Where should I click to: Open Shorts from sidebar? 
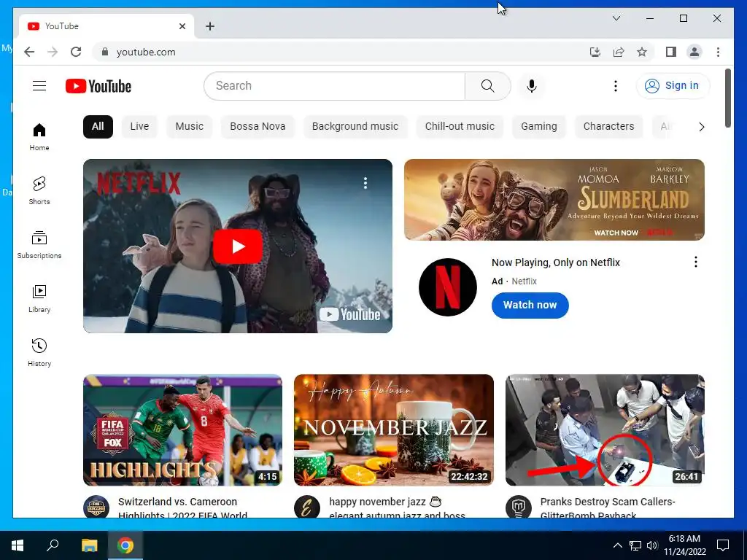pos(39,191)
